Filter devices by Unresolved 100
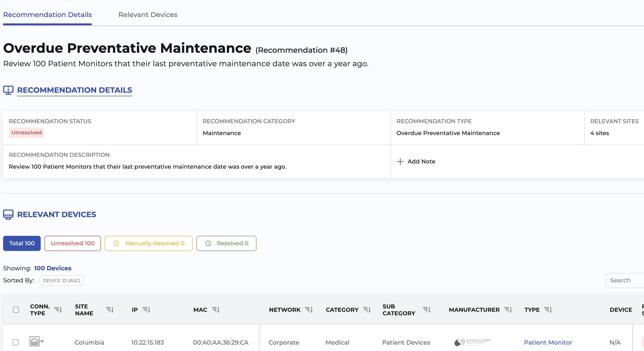 click(x=72, y=243)
